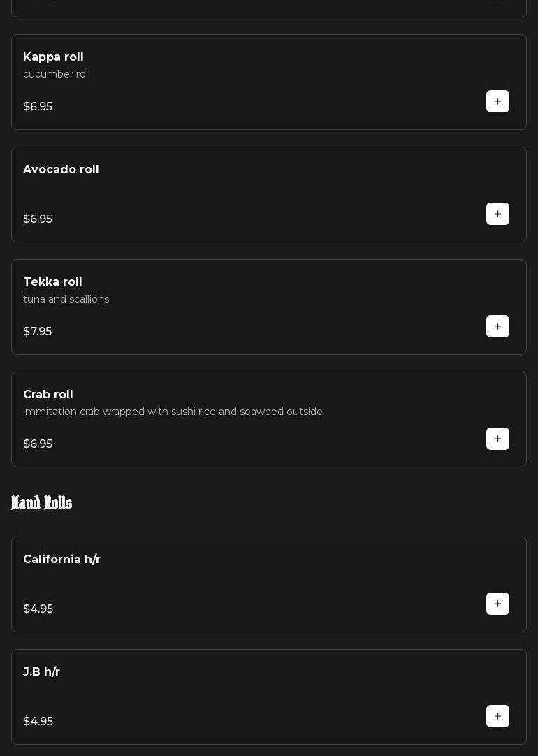The image size is (538, 756).
Task: Click the $7.95 Tekka roll price
Action: (37, 331)
